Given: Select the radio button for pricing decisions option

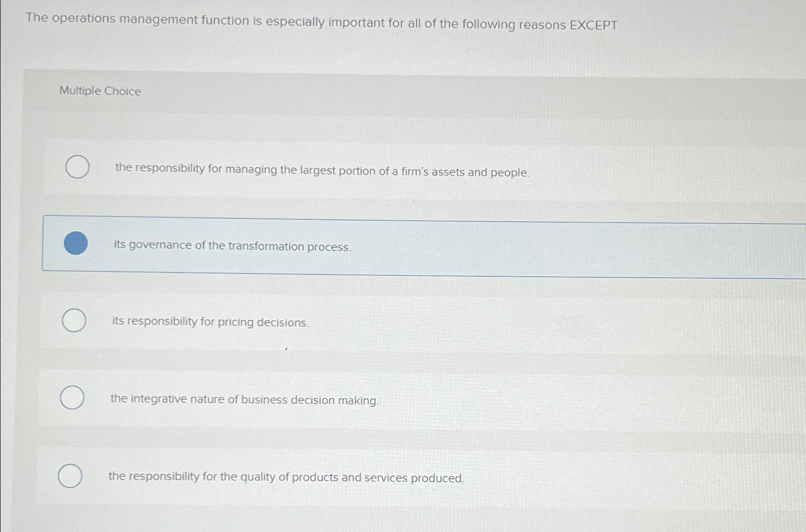Looking at the screenshot, I should (x=73, y=320).
